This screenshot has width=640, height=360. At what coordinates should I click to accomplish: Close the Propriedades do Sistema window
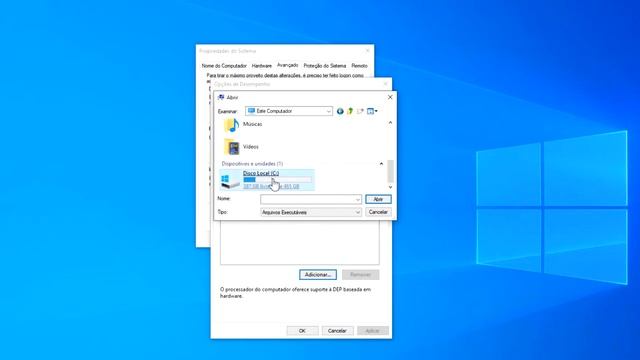[x=367, y=51]
